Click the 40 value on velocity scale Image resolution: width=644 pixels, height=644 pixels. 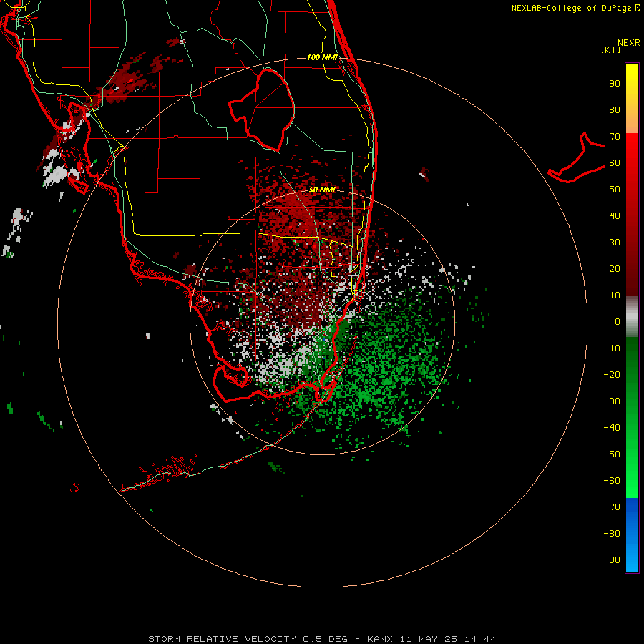(615, 216)
